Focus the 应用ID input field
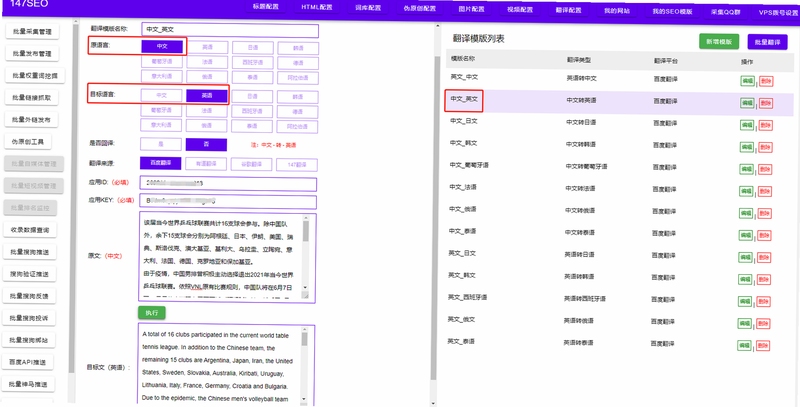The image size is (800, 407). [228, 184]
